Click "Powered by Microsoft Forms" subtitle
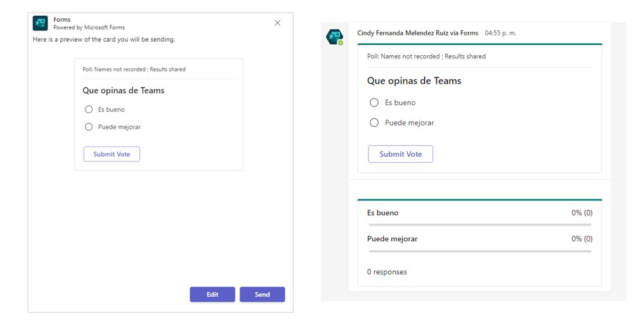The width and height of the screenshot is (644, 327). pyautogui.click(x=89, y=28)
